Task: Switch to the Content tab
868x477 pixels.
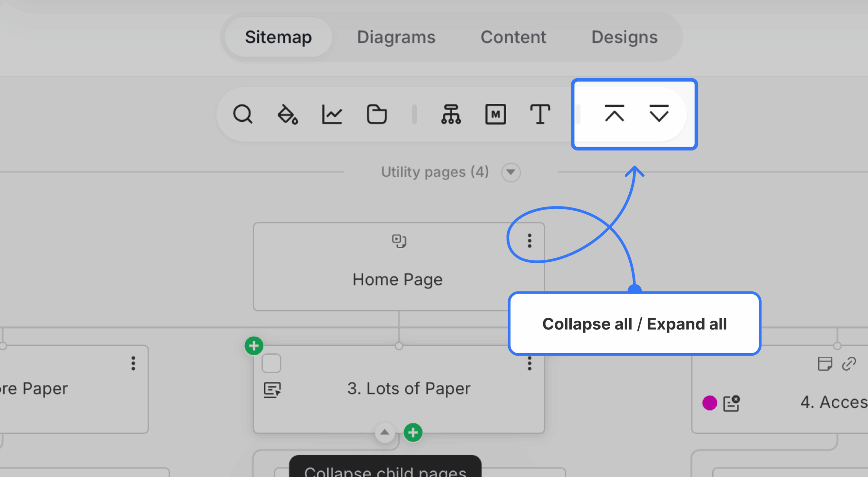Action: [513, 37]
